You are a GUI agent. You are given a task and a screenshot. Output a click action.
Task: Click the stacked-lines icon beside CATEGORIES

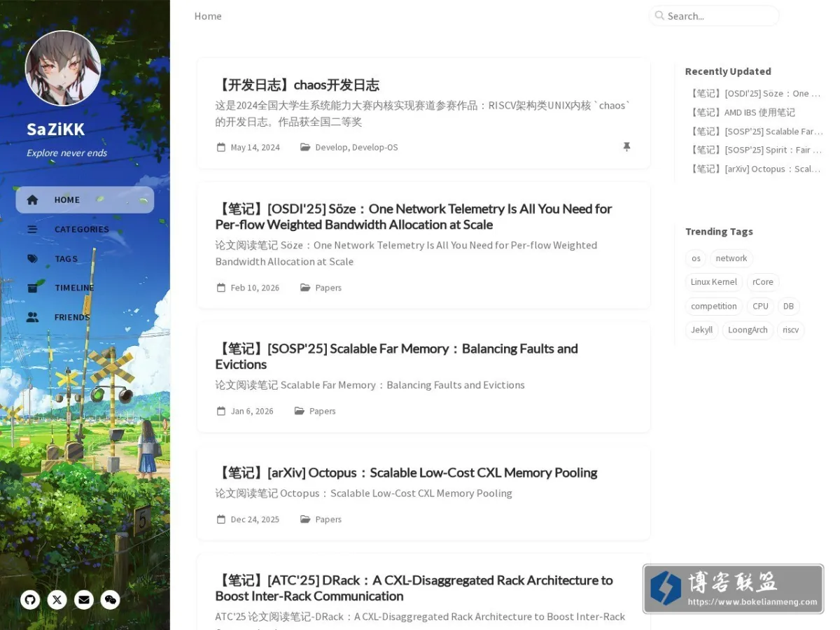[x=32, y=229]
